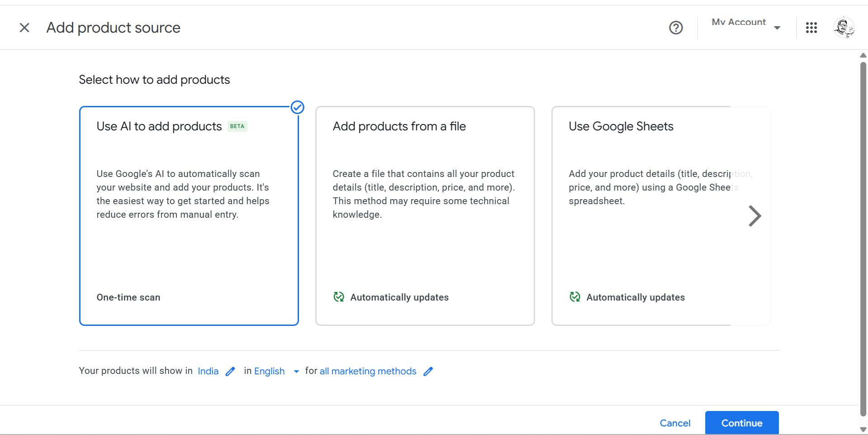Click the blue checkmark on the AI card

click(x=297, y=107)
